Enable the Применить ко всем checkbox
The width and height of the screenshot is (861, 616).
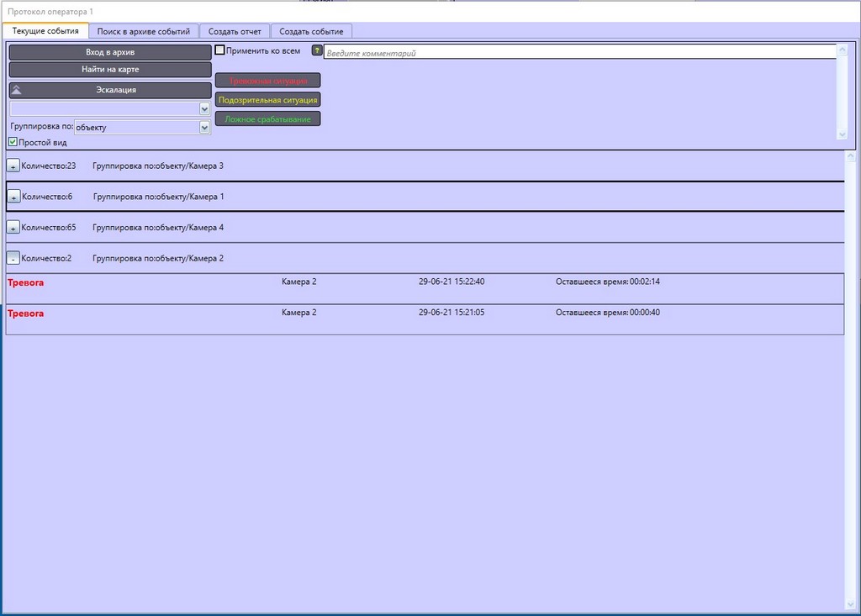coord(220,50)
